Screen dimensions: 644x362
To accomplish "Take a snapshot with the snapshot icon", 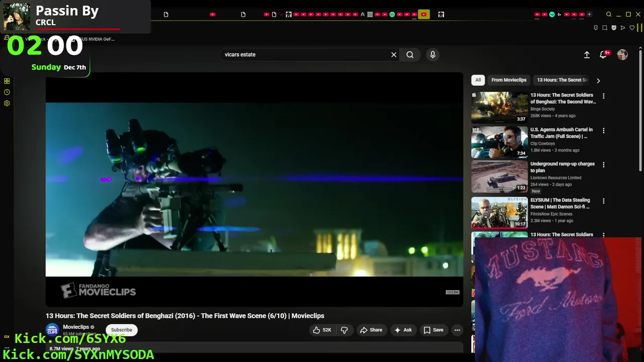I will click(x=605, y=28).
